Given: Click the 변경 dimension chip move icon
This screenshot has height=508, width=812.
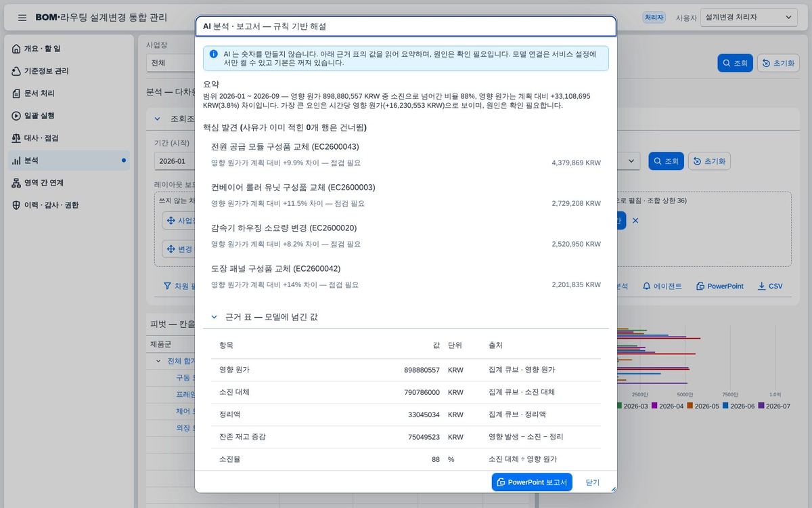Looking at the screenshot, I should point(171,249).
